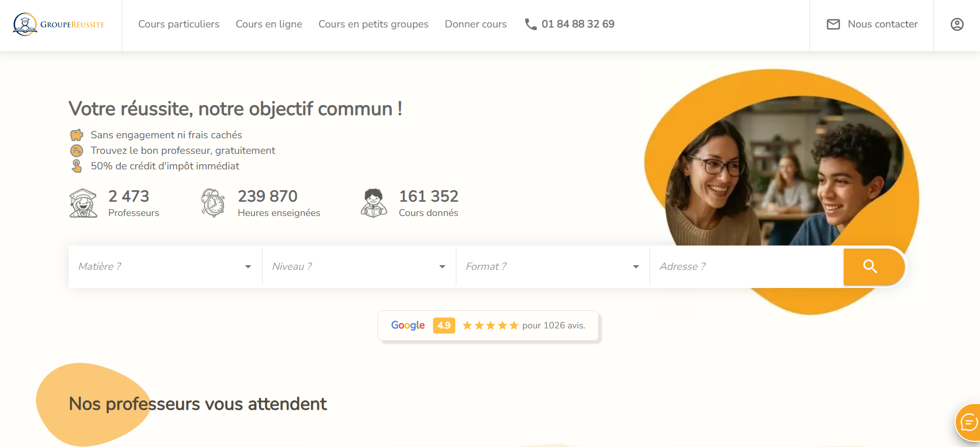Click the GroupeRéussite logo

59,24
